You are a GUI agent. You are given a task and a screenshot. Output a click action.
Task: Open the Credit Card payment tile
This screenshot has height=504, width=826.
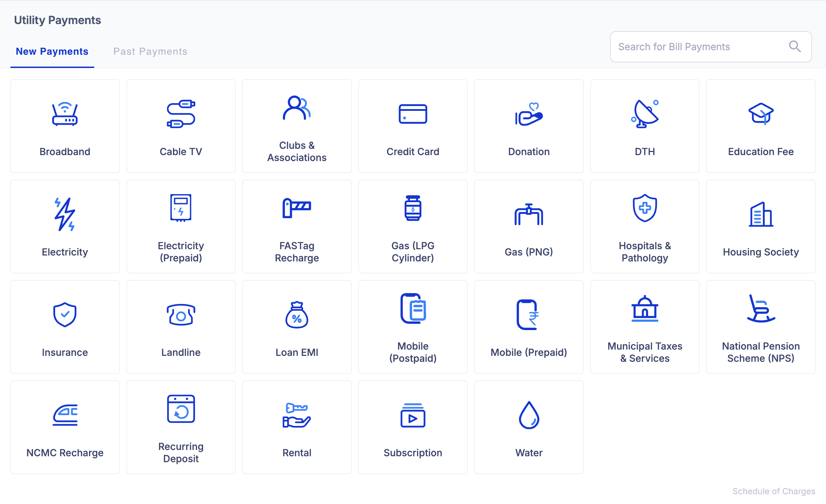pos(413,126)
